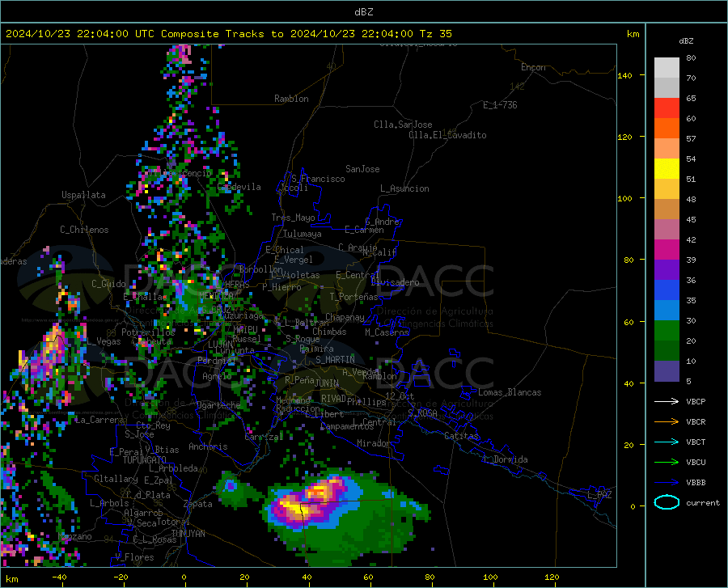The width and height of the screenshot is (728, 588).
Task: Click the light blue 30 dBZ swatch
Action: coord(667,311)
